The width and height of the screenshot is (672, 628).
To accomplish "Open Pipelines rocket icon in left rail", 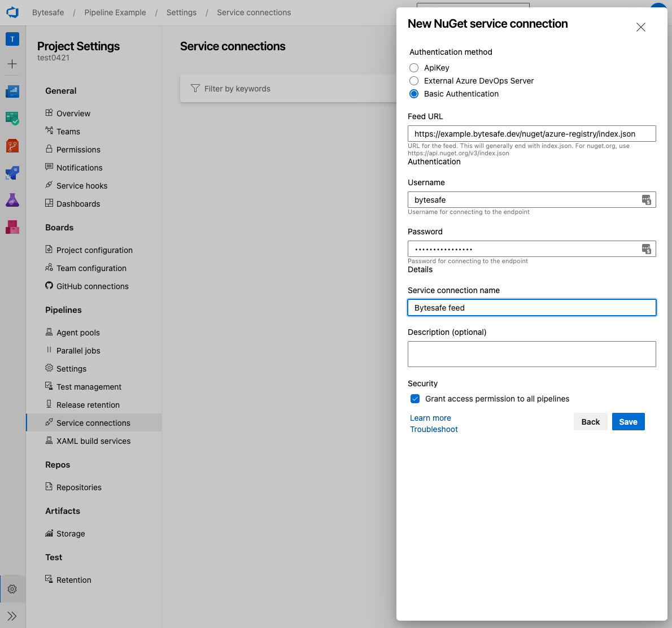I will pyautogui.click(x=12, y=173).
